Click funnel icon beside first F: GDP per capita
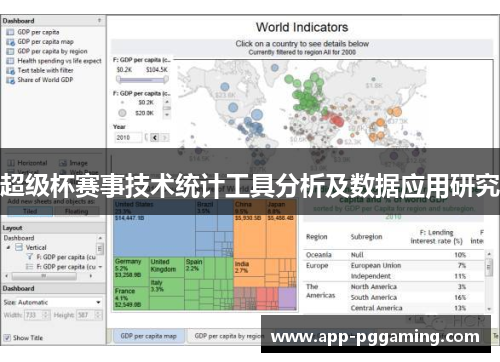 pyautogui.click(x=30, y=257)
